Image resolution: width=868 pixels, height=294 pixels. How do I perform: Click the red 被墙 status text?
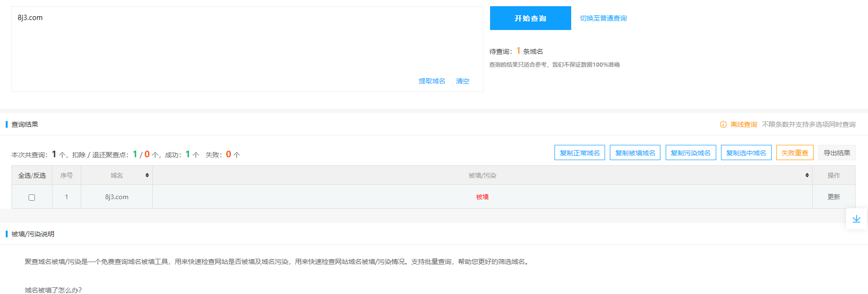pos(482,197)
